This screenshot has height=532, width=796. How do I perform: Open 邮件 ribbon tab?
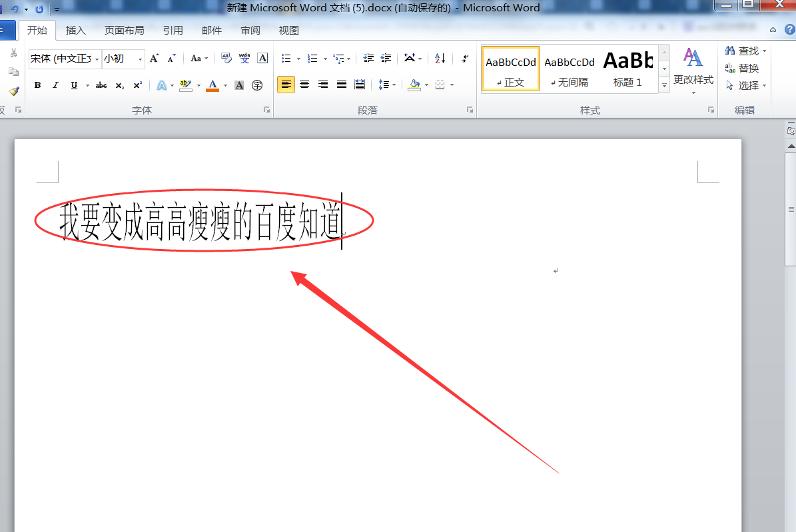[212, 31]
